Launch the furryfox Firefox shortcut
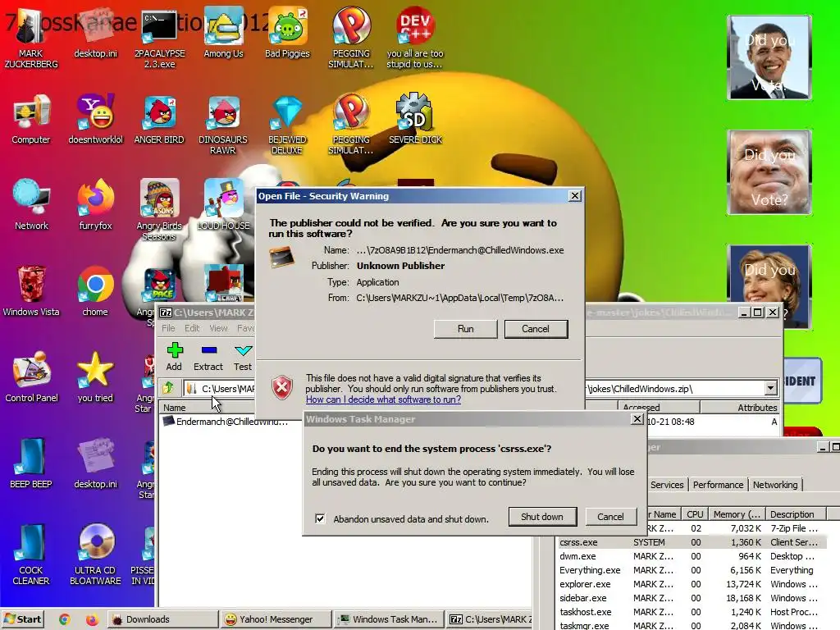This screenshot has width=840, height=630. tap(95, 205)
